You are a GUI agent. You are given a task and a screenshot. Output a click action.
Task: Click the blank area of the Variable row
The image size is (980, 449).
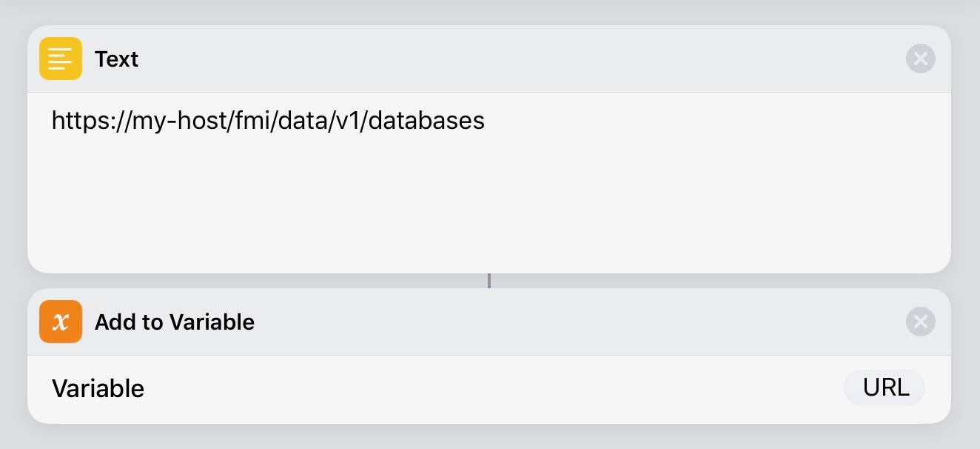coord(489,388)
